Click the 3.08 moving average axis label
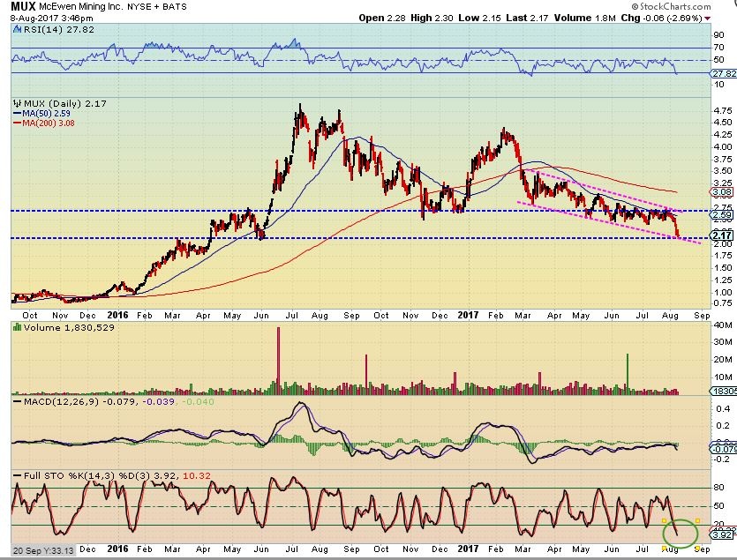The width and height of the screenshot is (737, 560). (x=721, y=191)
